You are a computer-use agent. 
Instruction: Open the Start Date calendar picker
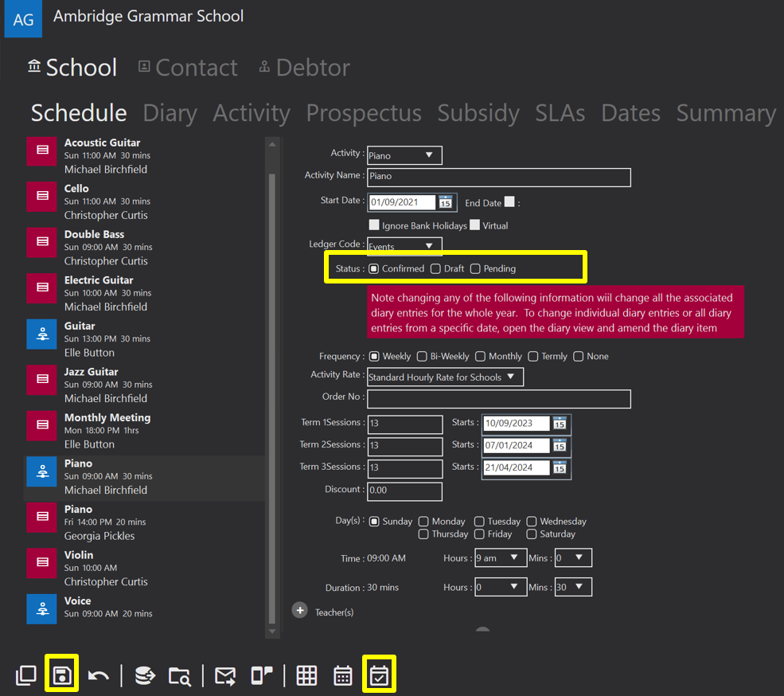445,202
